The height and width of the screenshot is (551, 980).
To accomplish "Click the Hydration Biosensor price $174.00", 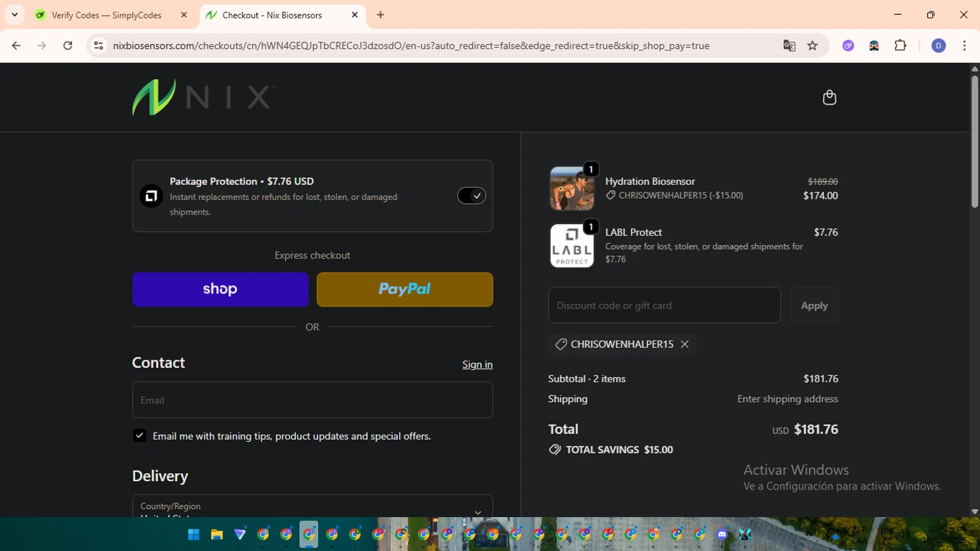I will (821, 195).
